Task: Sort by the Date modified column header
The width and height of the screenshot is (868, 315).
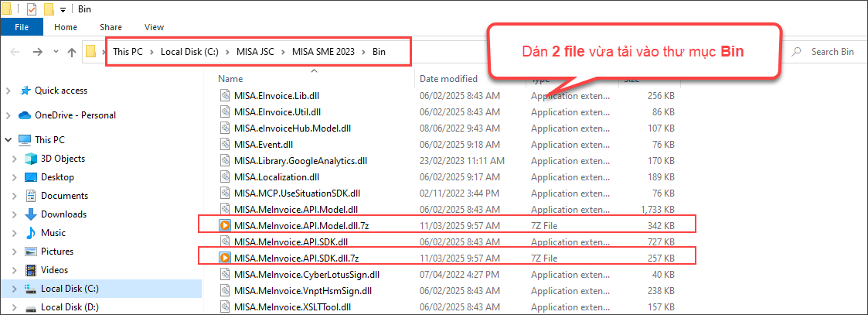Action: (448, 79)
